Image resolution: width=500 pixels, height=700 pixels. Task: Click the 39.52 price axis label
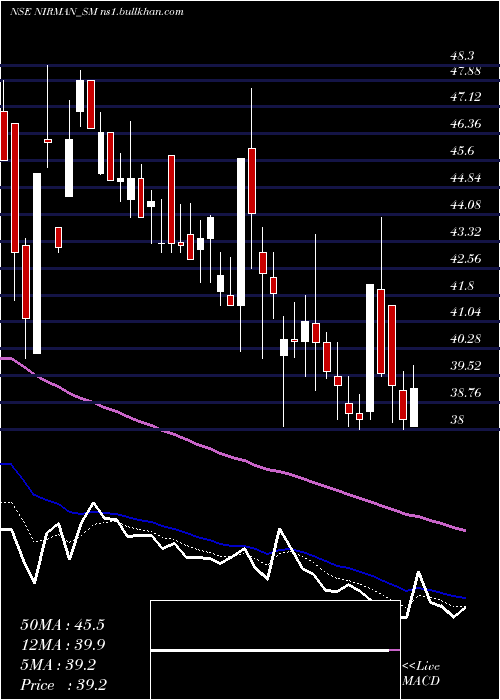tap(465, 366)
